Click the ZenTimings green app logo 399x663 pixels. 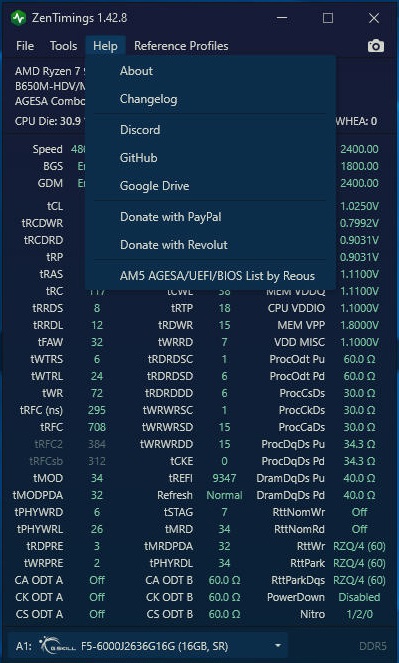pos(18,18)
